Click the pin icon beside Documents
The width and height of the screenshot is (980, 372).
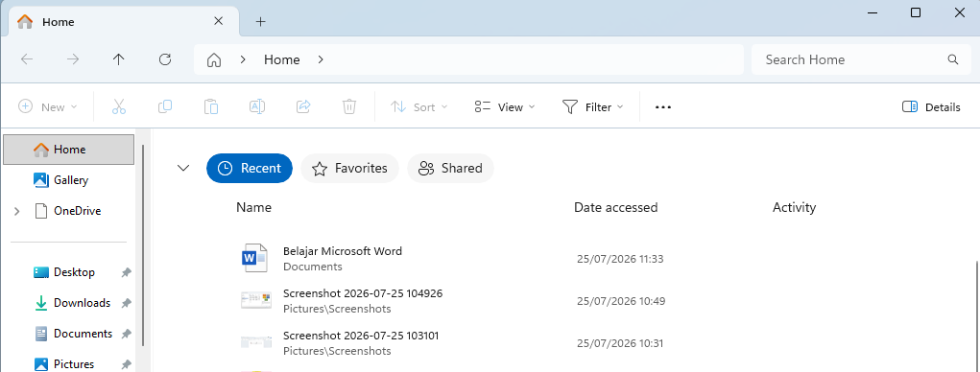[x=127, y=334]
